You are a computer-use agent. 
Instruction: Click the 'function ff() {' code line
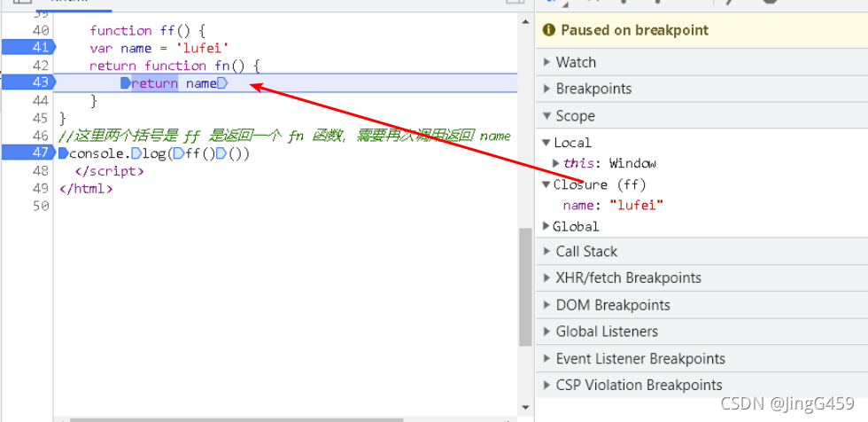(x=148, y=30)
